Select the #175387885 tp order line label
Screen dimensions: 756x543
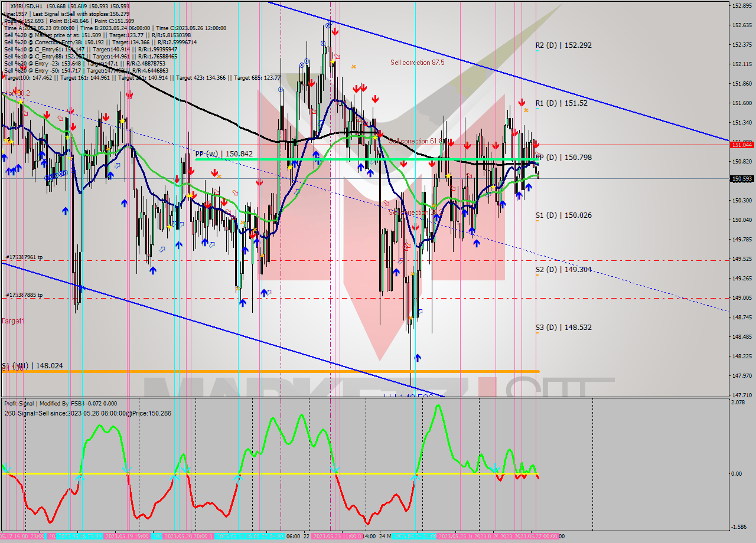24,295
